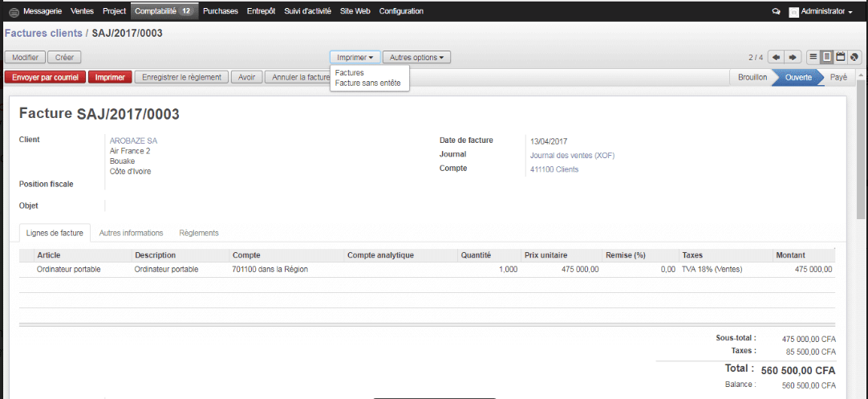This screenshot has height=399, width=868.
Task: Click '701100 dans la Région' cell
Action: (270, 269)
